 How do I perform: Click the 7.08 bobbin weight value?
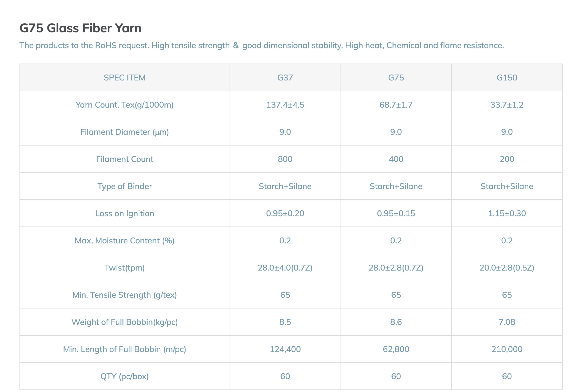pyautogui.click(x=507, y=322)
